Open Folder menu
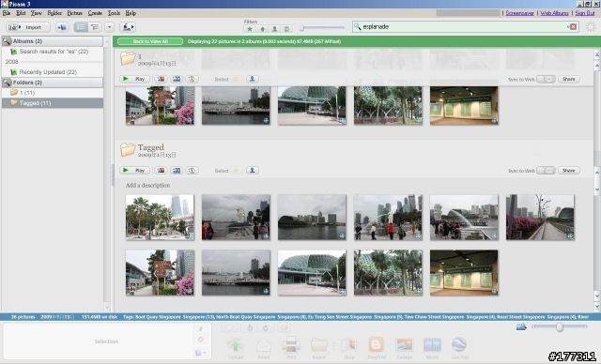 54,13
